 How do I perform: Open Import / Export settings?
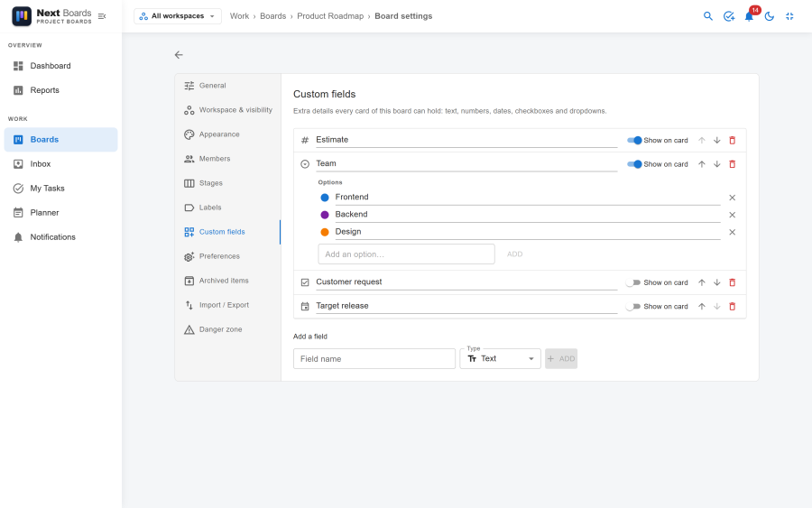(228, 305)
